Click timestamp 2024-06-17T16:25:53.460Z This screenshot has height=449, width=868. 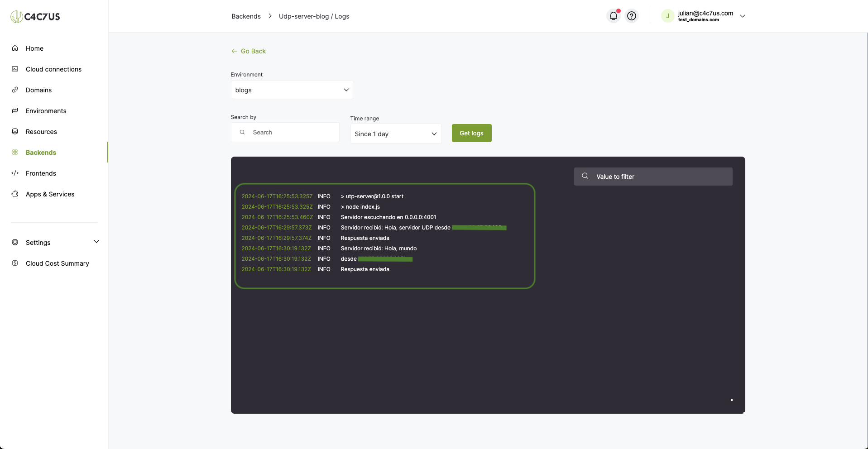click(x=277, y=217)
